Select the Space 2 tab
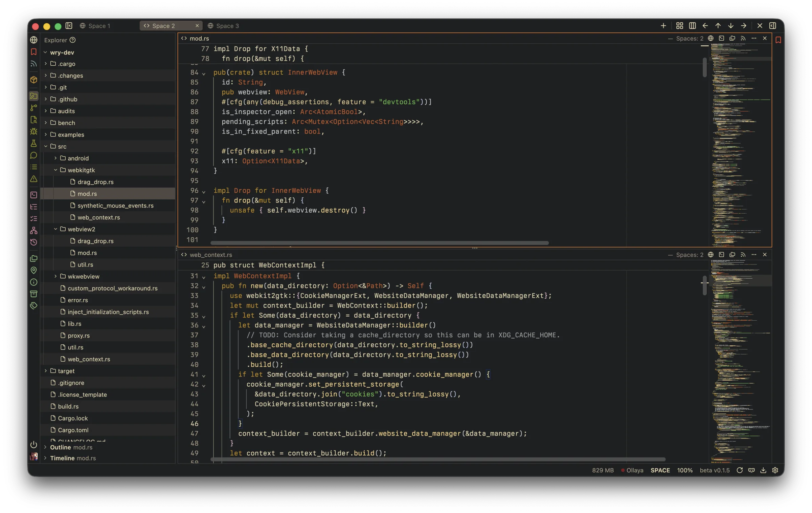 [x=171, y=26]
